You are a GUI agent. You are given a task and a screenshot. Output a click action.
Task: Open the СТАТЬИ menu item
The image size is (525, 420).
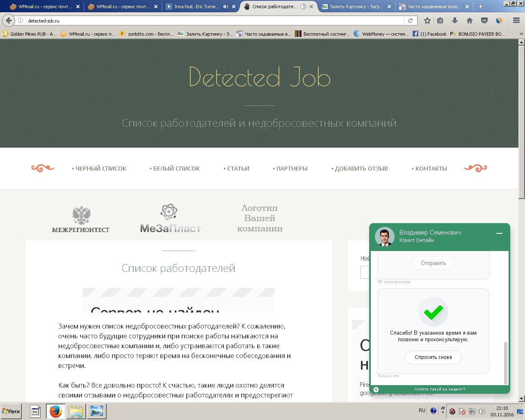pos(237,169)
